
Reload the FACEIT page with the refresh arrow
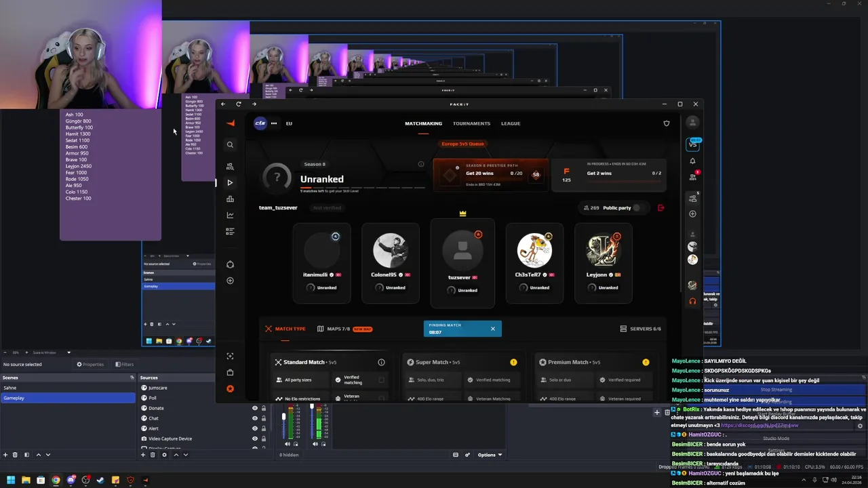coord(239,104)
